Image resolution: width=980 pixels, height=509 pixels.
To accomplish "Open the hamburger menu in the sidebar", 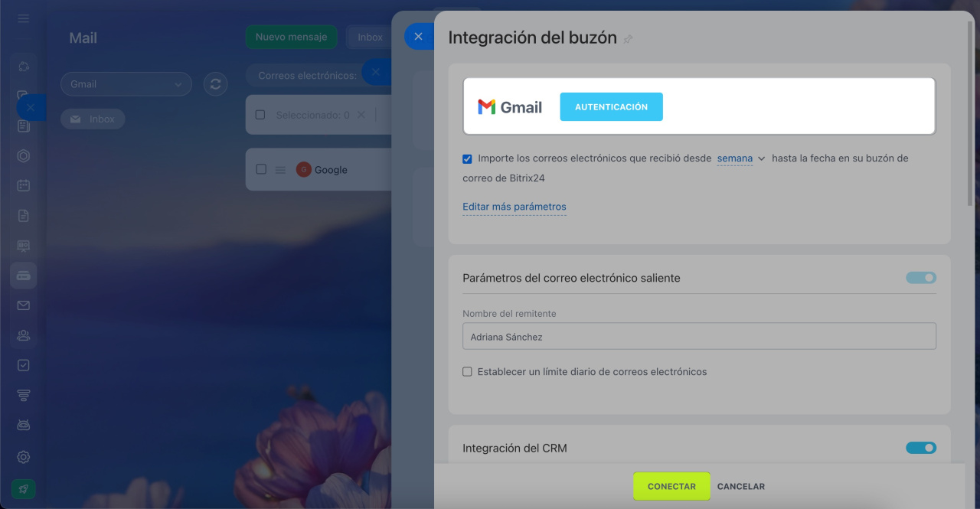I will (x=24, y=18).
